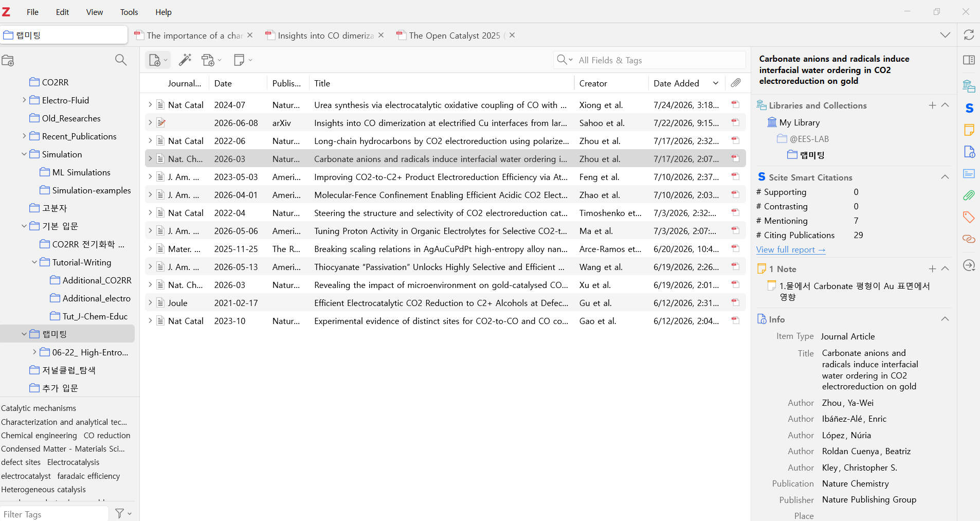Viewport: 980px width, 521px height.
Task: Click the Add Item by Identifier wand icon
Action: coord(185,60)
